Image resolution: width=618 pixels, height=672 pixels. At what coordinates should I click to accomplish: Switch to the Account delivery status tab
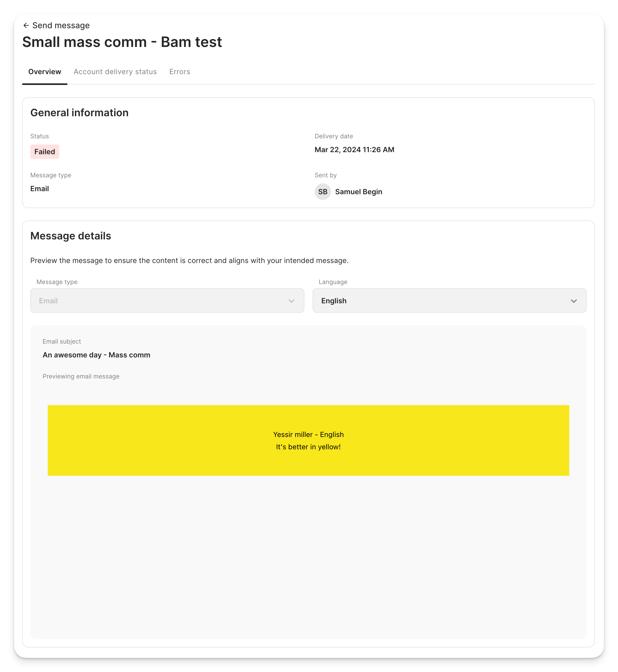(x=115, y=72)
